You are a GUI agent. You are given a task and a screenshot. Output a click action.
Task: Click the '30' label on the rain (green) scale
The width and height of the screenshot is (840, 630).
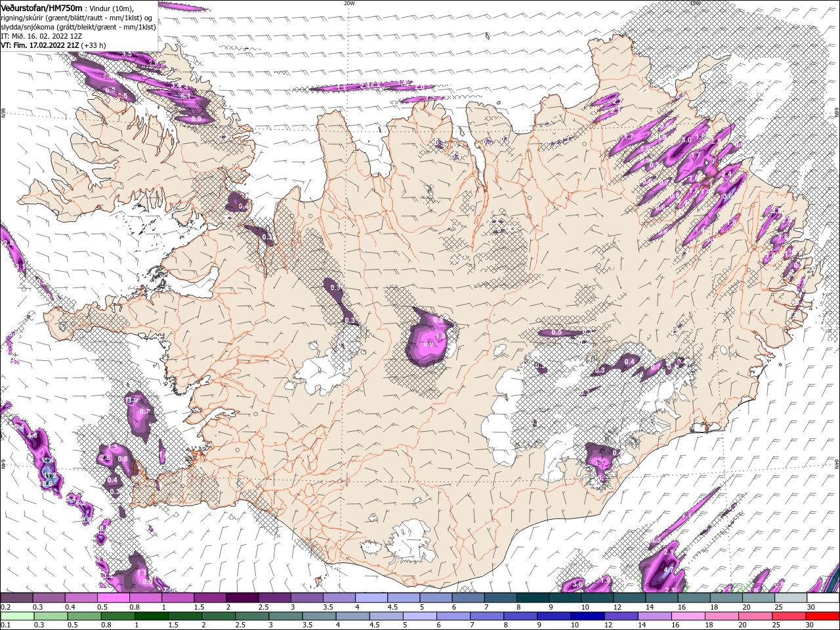tap(811, 625)
